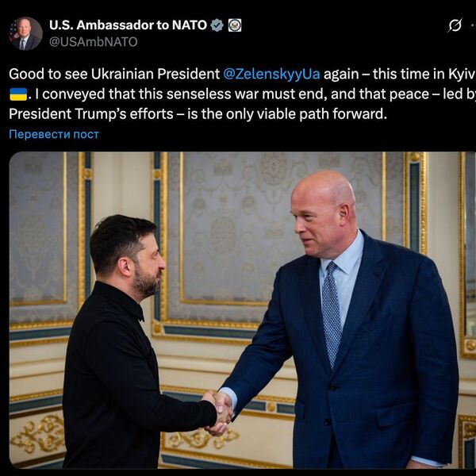
Task: Click the gold ornamental molding at the photo's lower left
Action: tap(38, 436)
